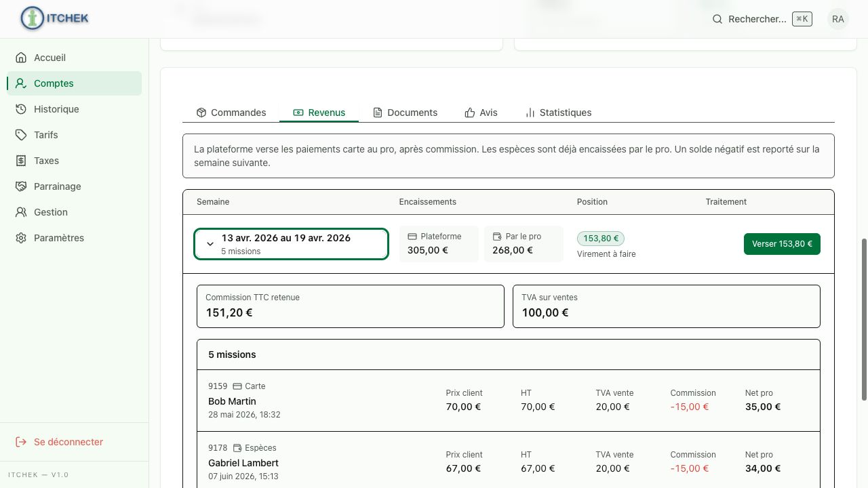
Task: Click the Revenus banknote icon
Action: pos(298,113)
